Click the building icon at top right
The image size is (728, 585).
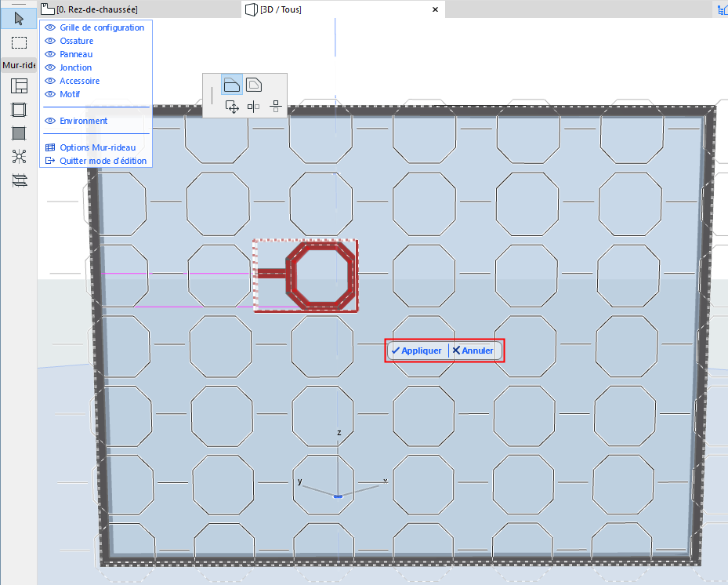(x=722, y=9)
